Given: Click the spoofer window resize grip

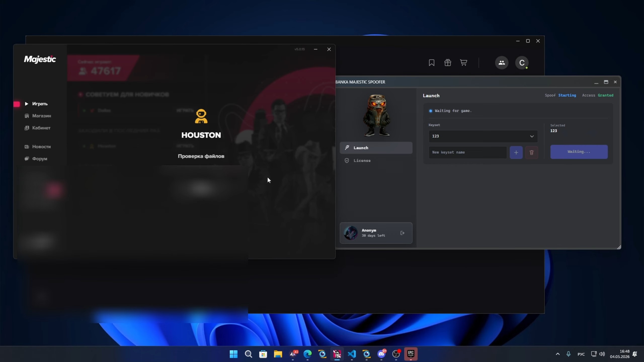Looking at the screenshot, I should click(619, 247).
